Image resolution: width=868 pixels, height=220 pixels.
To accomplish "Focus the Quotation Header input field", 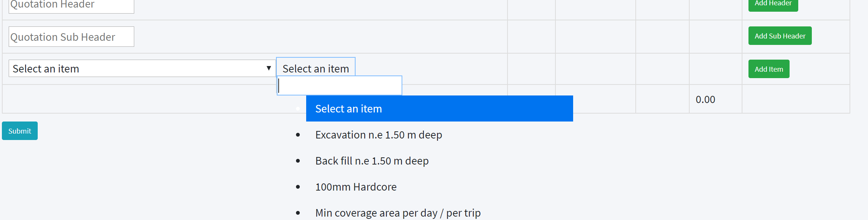I will (x=71, y=6).
